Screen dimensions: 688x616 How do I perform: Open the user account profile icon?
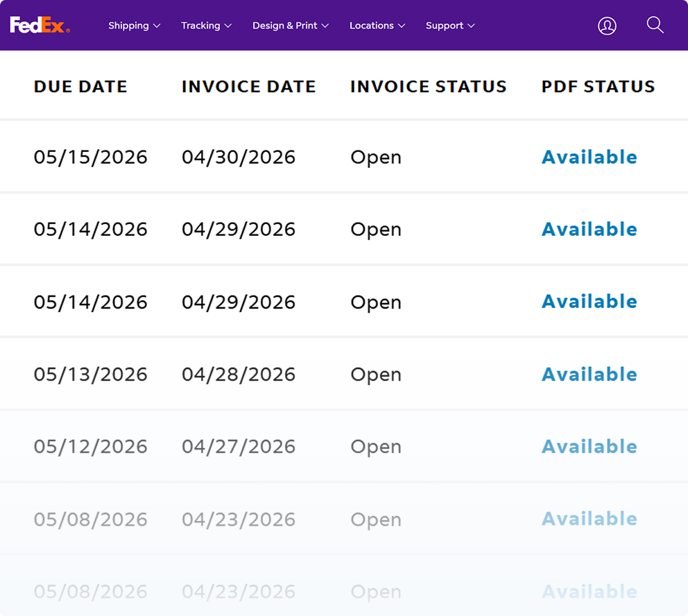(x=607, y=26)
